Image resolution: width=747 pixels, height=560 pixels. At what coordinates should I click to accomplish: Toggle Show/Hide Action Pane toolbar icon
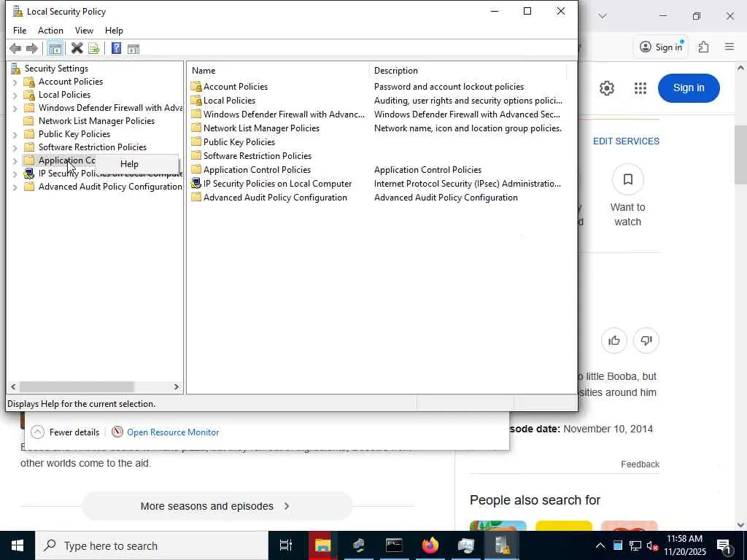[133, 48]
